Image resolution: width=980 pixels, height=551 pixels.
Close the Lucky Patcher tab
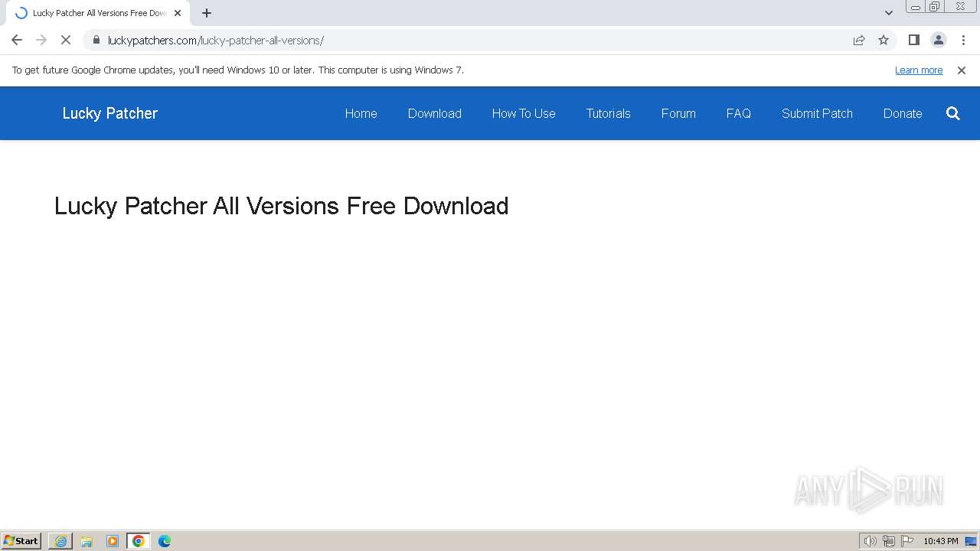178,13
